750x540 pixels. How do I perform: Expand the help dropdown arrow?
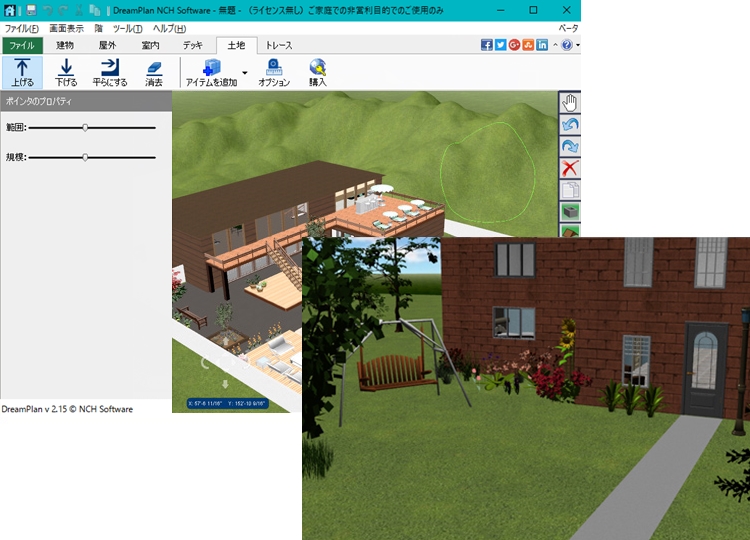(578, 45)
